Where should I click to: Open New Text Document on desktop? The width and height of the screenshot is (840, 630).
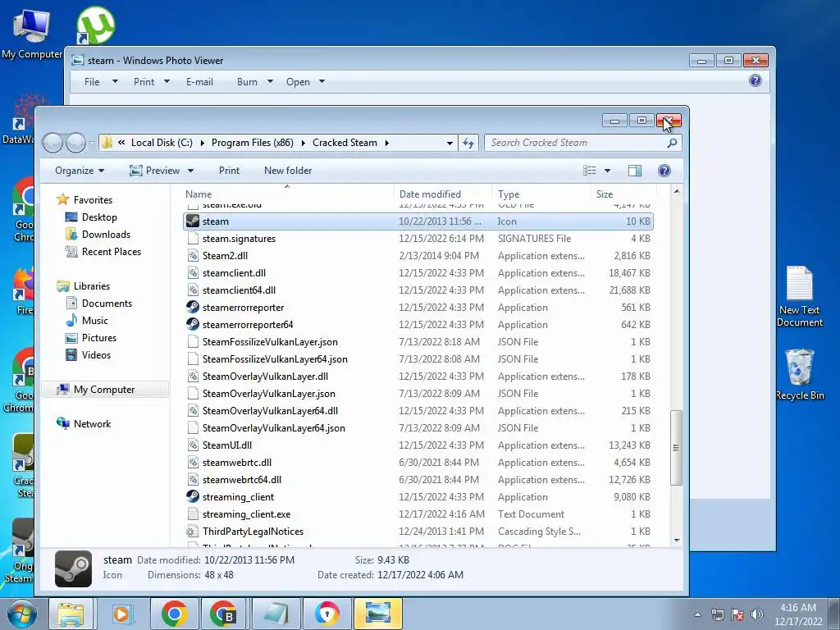[800, 296]
